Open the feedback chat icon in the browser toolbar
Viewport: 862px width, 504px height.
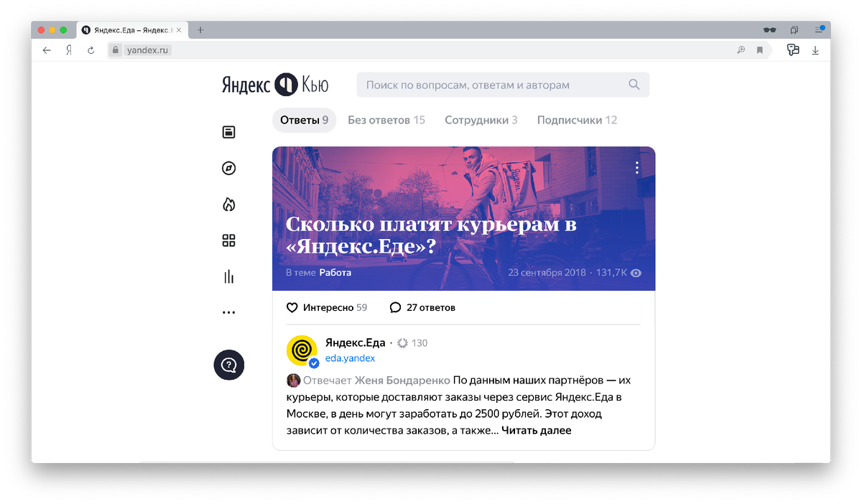(x=793, y=50)
